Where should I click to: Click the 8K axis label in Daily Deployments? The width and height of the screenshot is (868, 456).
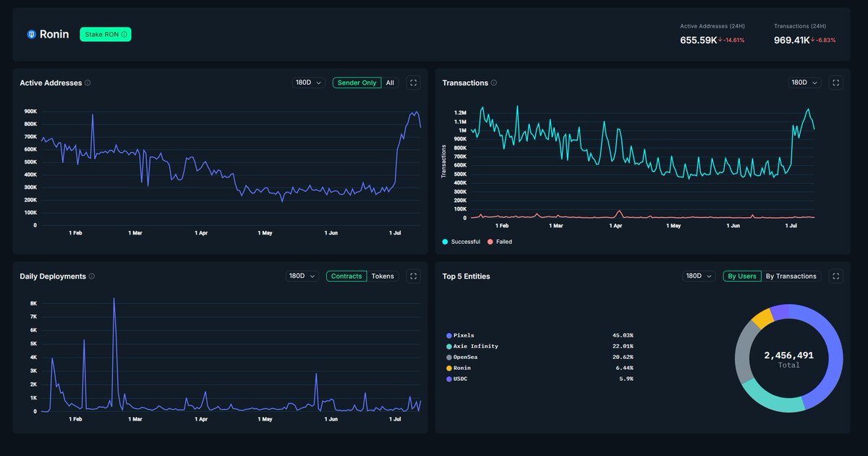[33, 303]
